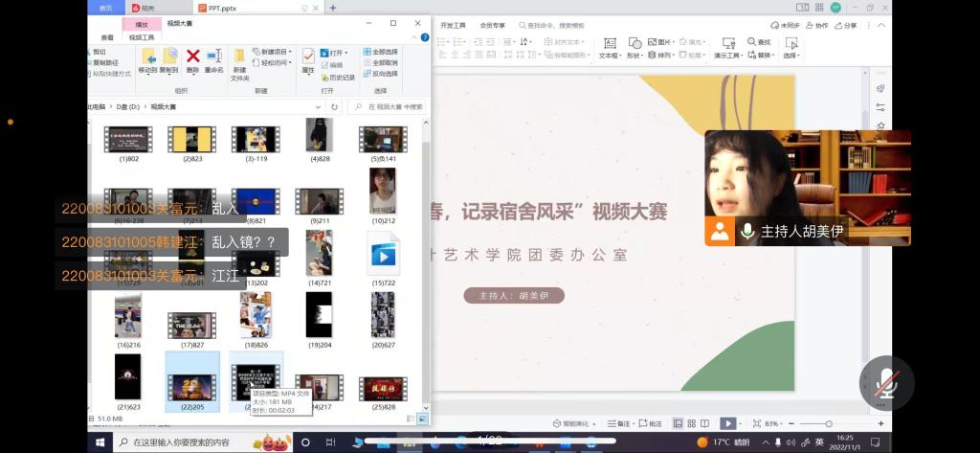980x453 pixels.
Task: Click the Collaborate (协作) icon in WPS
Action: click(810, 26)
